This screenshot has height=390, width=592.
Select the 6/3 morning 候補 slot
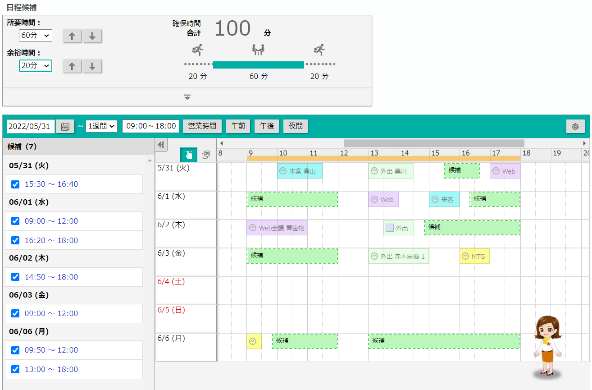pos(292,256)
